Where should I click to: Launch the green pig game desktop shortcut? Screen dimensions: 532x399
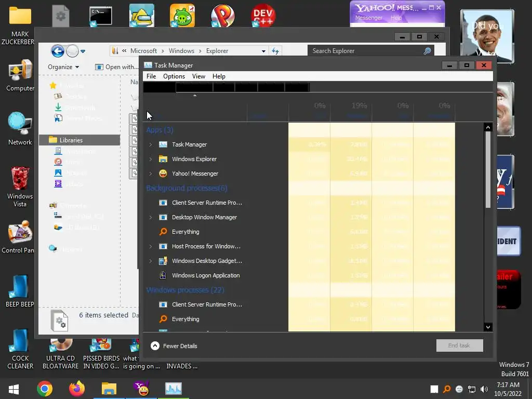(182, 16)
